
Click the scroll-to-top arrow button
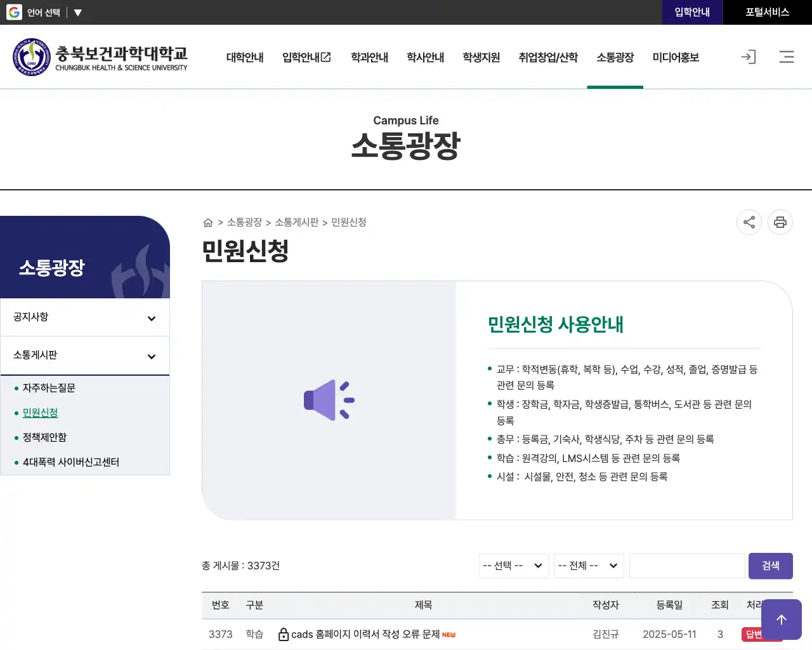click(x=782, y=620)
